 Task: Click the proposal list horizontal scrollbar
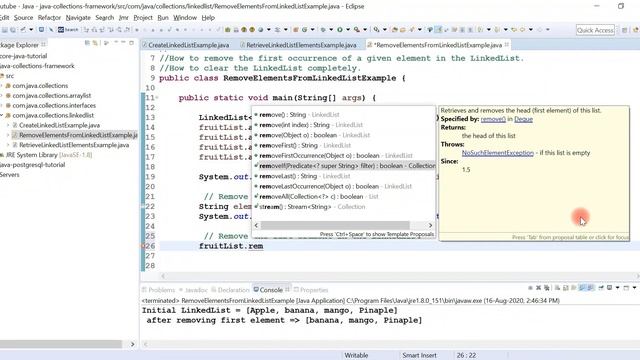335,225
